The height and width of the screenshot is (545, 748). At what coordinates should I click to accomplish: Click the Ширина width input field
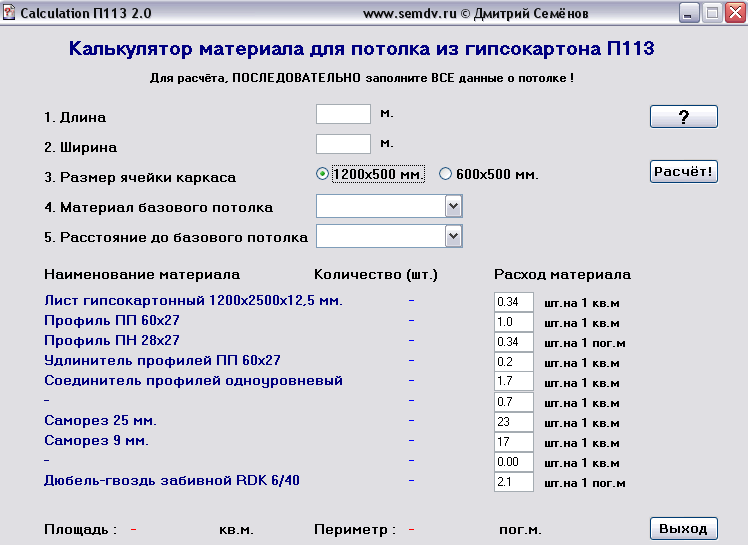[343, 145]
